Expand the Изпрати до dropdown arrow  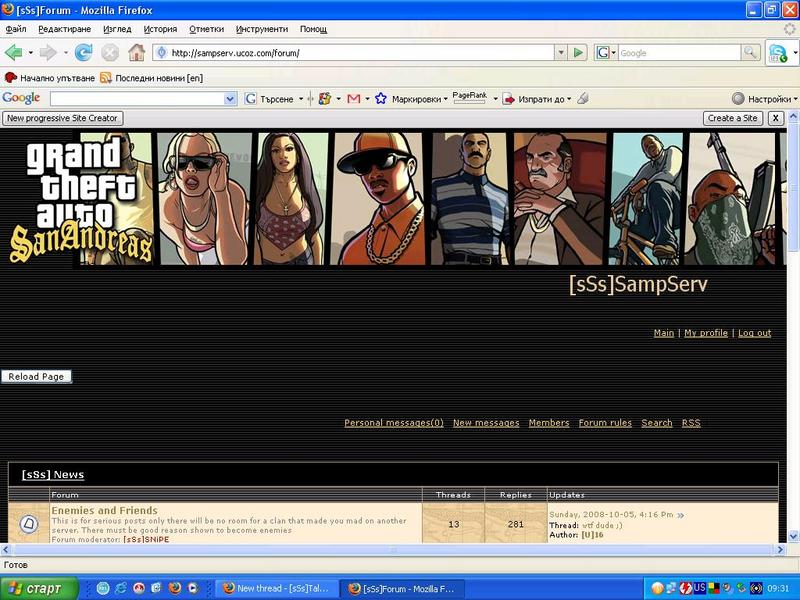569,98
